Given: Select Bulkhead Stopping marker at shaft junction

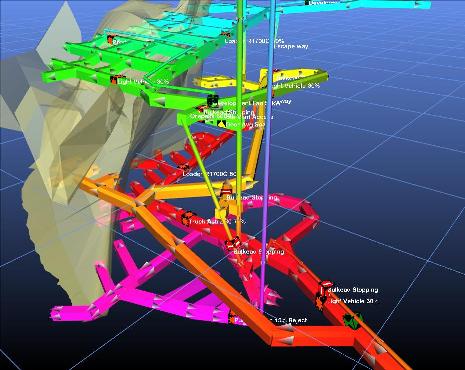Looking at the screenshot, I should [232, 244].
